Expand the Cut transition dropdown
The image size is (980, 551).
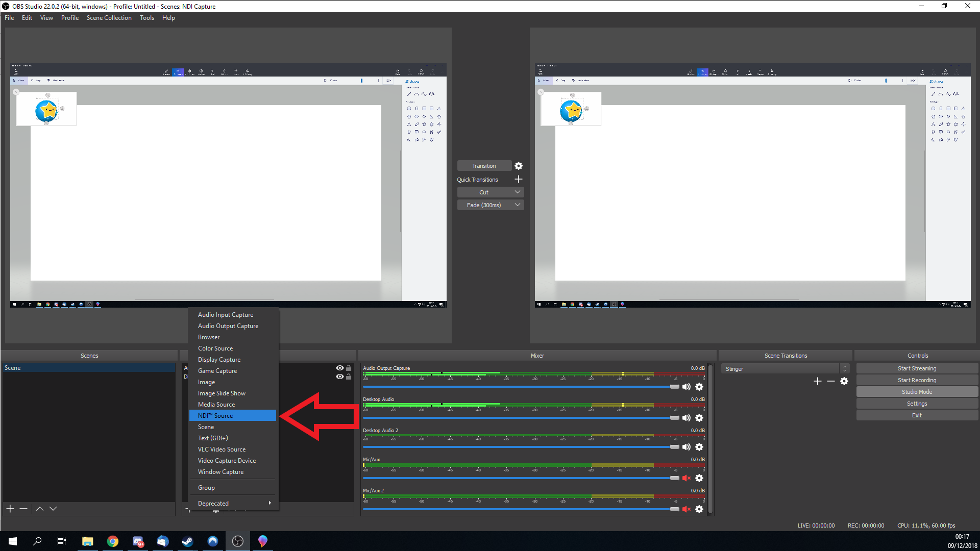tap(518, 192)
